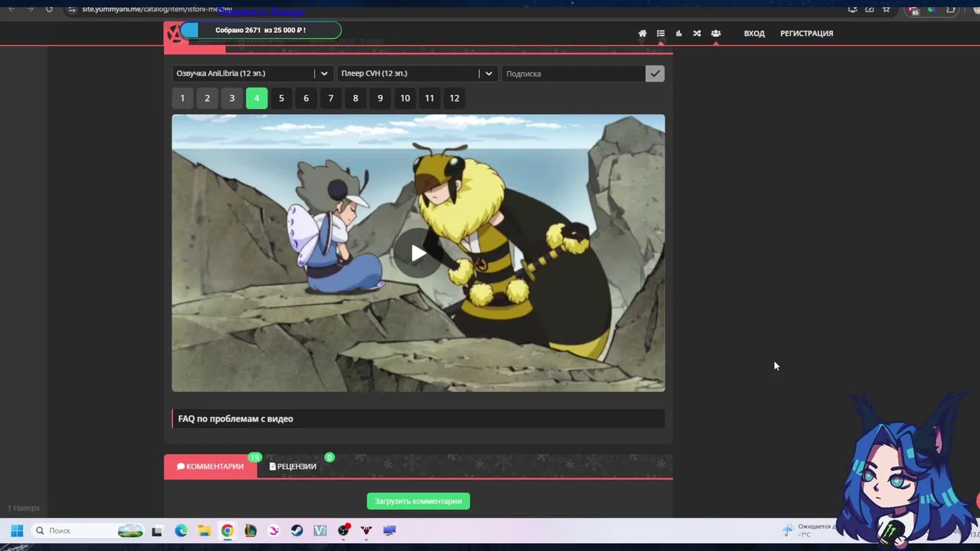Select episode 12
This screenshot has height=551, width=980.
click(x=455, y=98)
